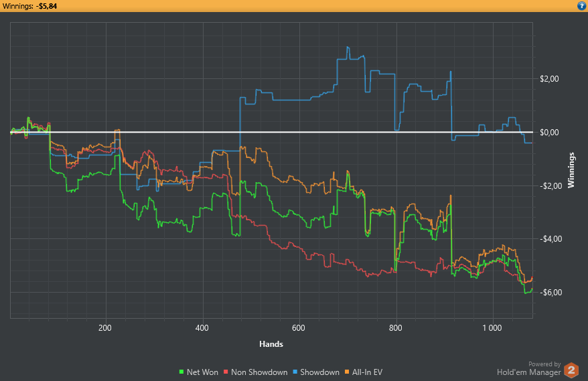The height and width of the screenshot is (381, 588).
Task: Click the -$2,00 y-axis label
Action: [550, 186]
